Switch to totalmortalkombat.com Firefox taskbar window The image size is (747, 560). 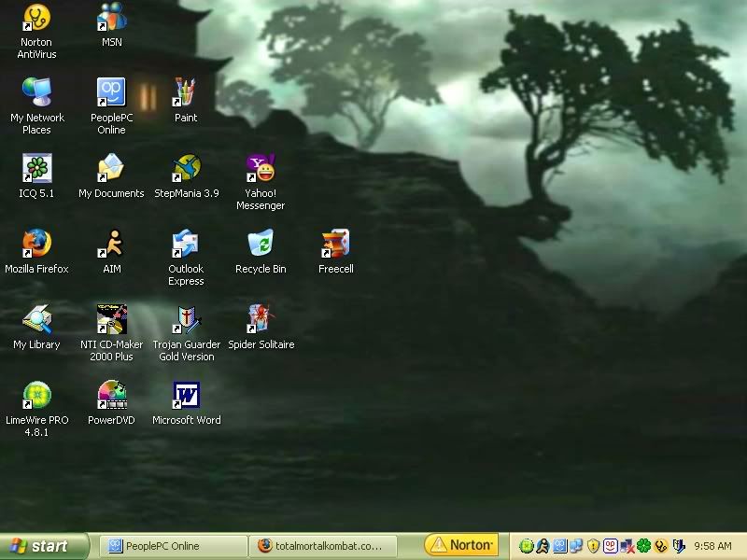(324, 546)
